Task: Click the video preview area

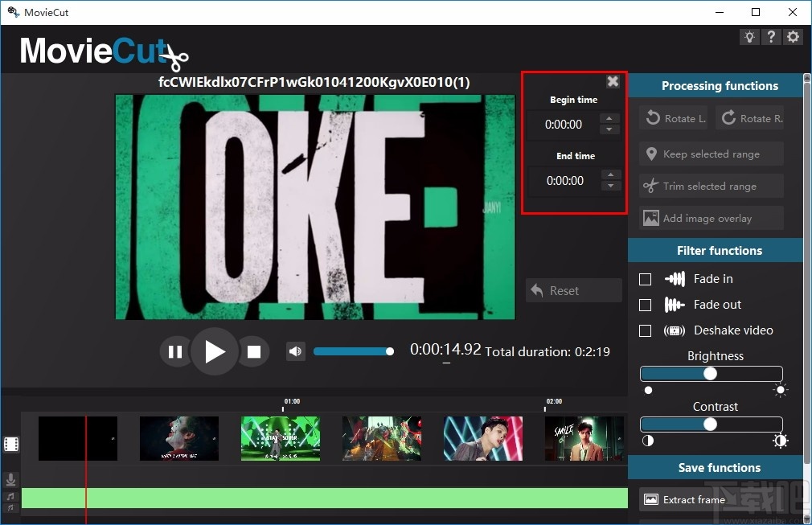Action: point(315,207)
